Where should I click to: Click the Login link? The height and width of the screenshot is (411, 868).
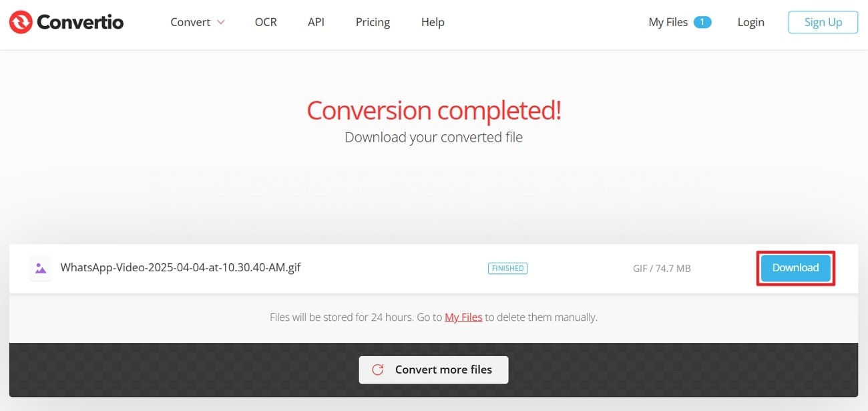coord(750,22)
